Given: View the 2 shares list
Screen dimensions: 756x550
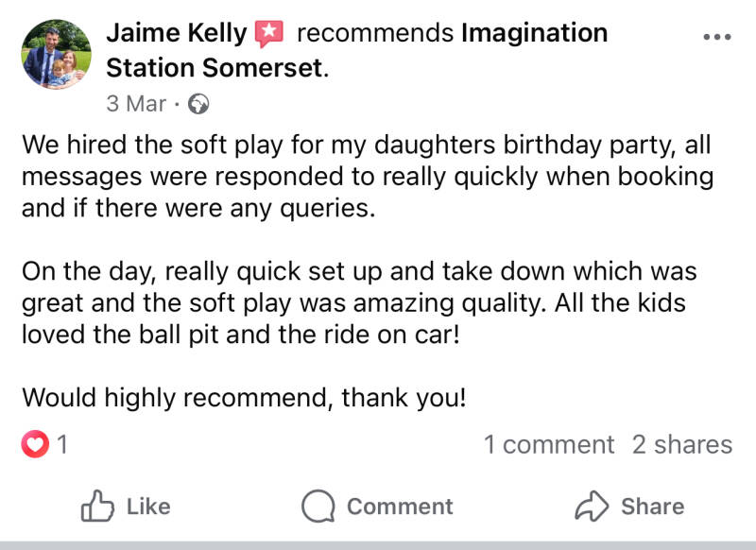Looking at the screenshot, I should (681, 444).
